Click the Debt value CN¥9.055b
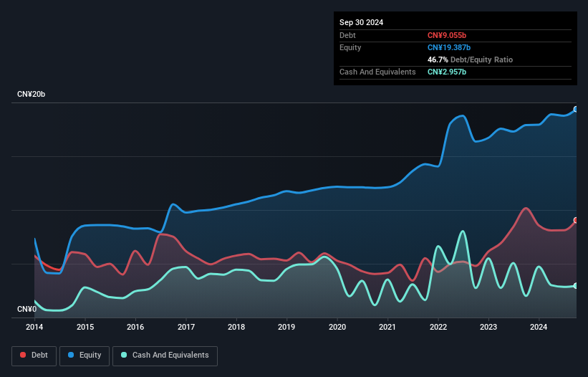The height and width of the screenshot is (377, 588). [x=447, y=35]
